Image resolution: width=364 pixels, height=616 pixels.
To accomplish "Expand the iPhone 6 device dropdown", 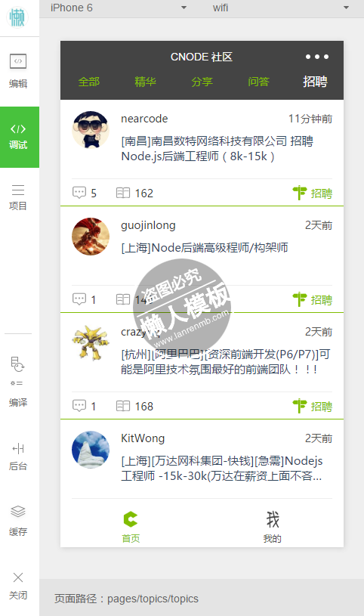I will click(x=119, y=8).
